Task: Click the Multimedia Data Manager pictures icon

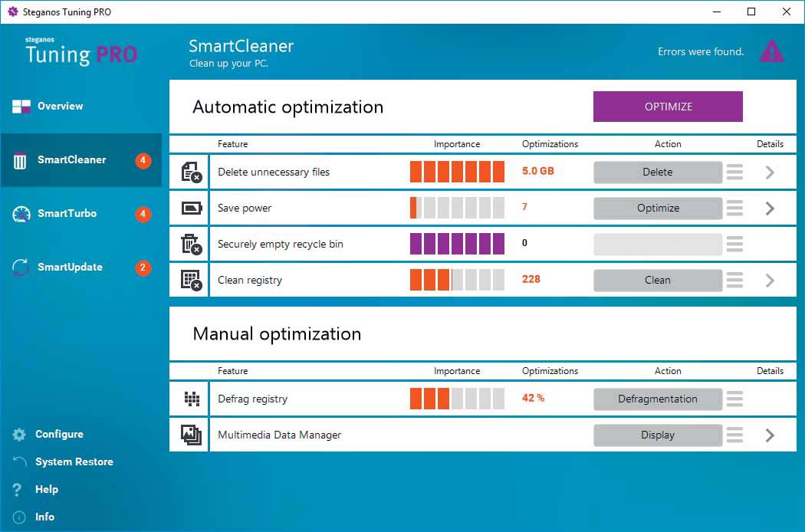Action: point(191,435)
